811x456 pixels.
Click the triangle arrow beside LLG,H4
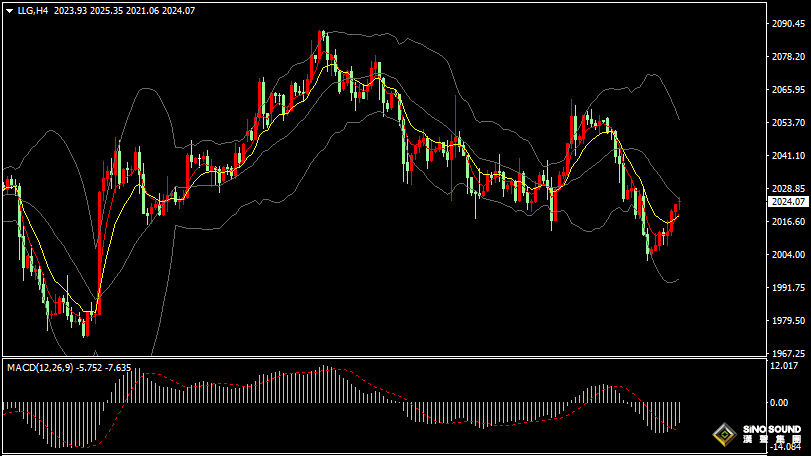(x=9, y=10)
